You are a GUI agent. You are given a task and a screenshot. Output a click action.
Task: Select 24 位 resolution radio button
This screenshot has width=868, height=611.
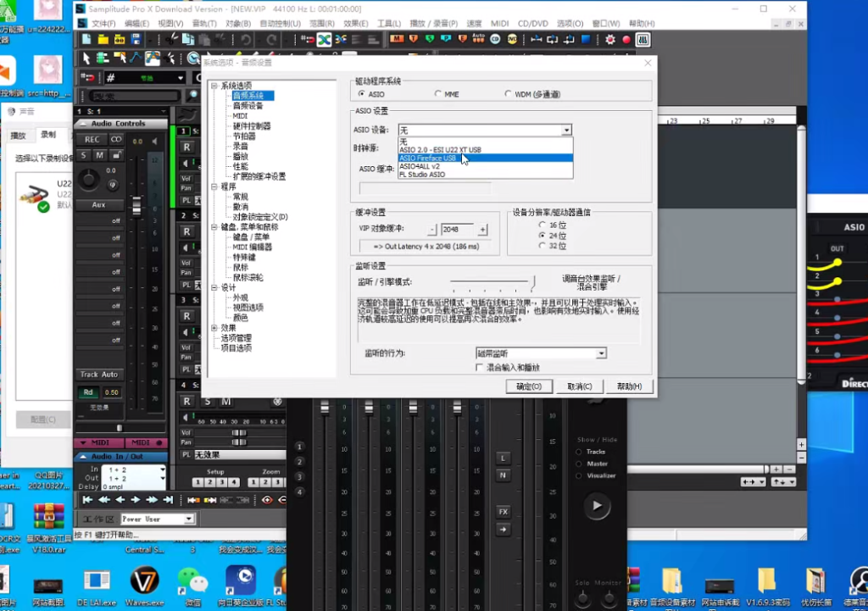click(542, 236)
